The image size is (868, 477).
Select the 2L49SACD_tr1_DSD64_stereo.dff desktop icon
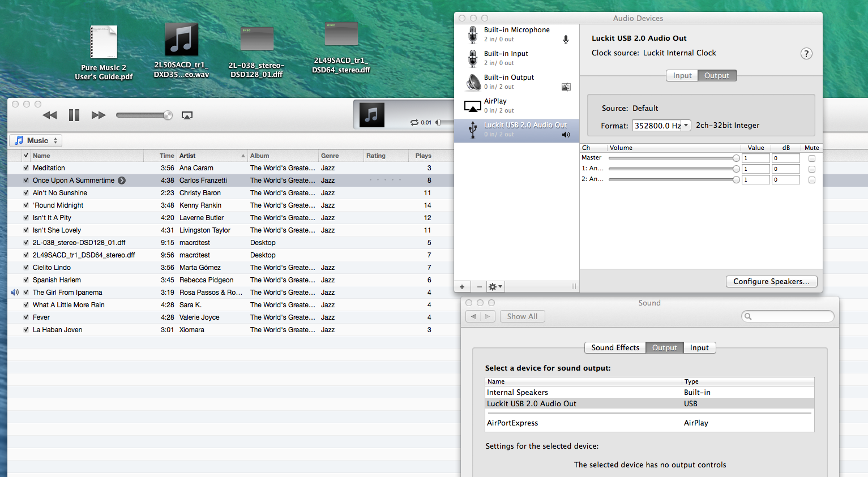point(341,48)
